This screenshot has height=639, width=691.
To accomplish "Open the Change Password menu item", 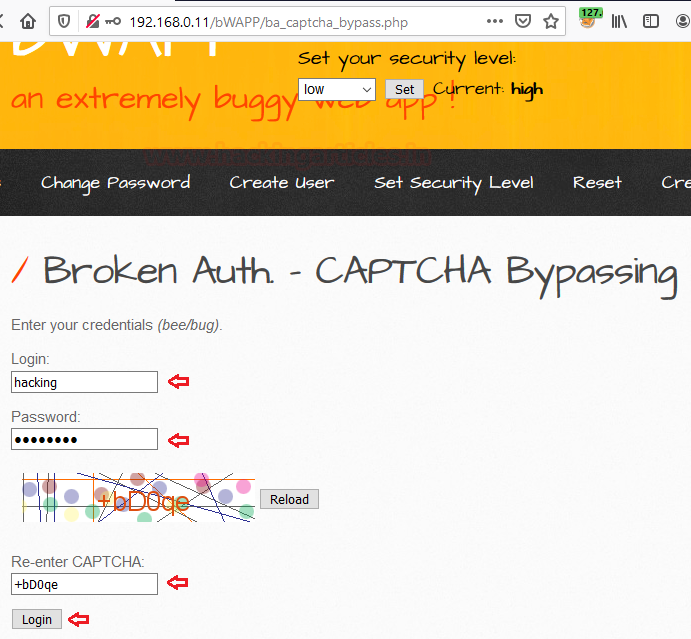I will [116, 183].
